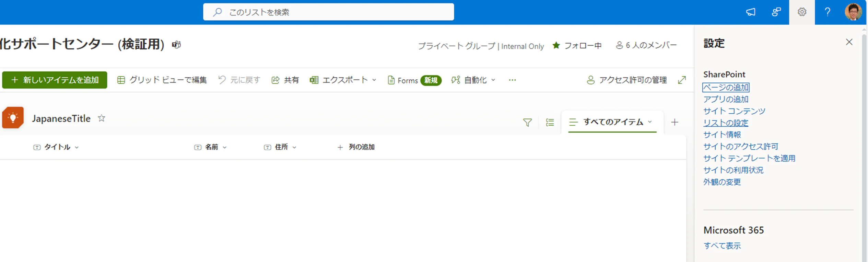
Task: Click the site title 化サポートセンター (検証用)
Action: pyautogui.click(x=82, y=44)
